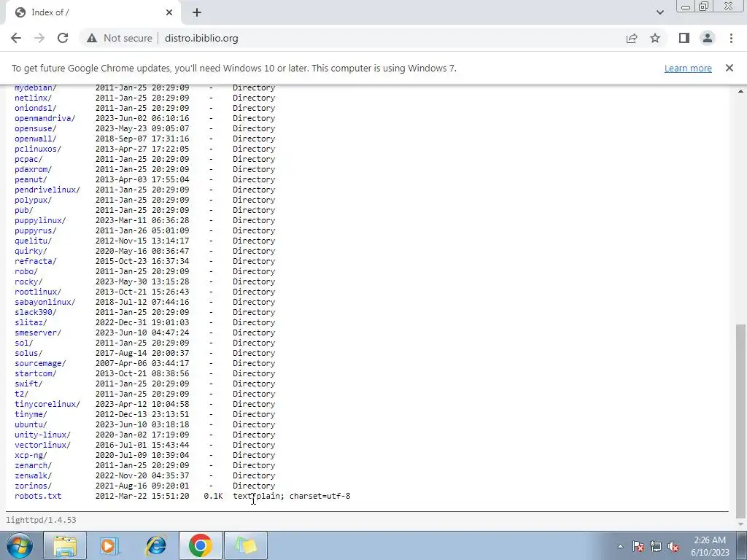Viewport: 747px width, 560px height.
Task: Click the muted volume tray icon
Action: (x=673, y=546)
